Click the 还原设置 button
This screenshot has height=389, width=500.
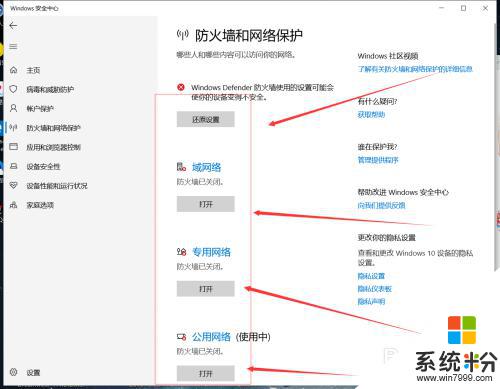pyautogui.click(x=206, y=119)
